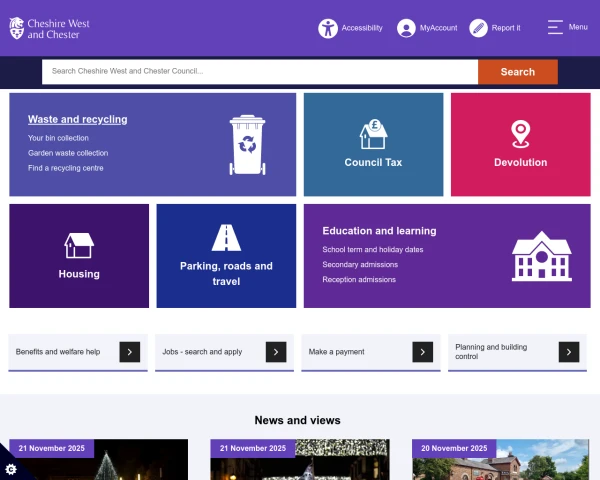Click the Report It pencil icon
The height and width of the screenshot is (480, 600).
pyautogui.click(x=478, y=28)
